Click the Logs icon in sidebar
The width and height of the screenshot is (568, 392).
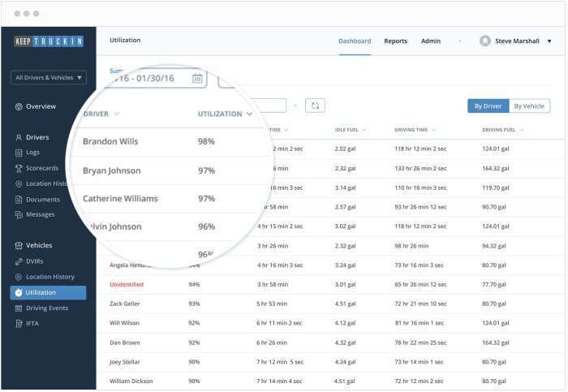click(19, 153)
